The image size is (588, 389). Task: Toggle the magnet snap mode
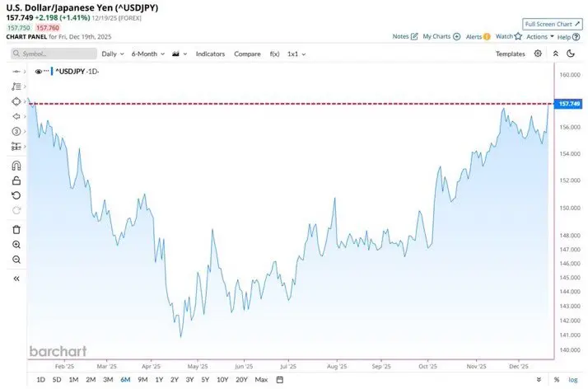[16, 166]
